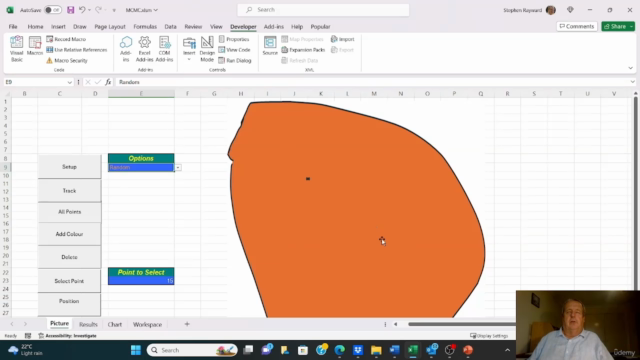Open the Options cell dropdown arrow

(x=178, y=167)
